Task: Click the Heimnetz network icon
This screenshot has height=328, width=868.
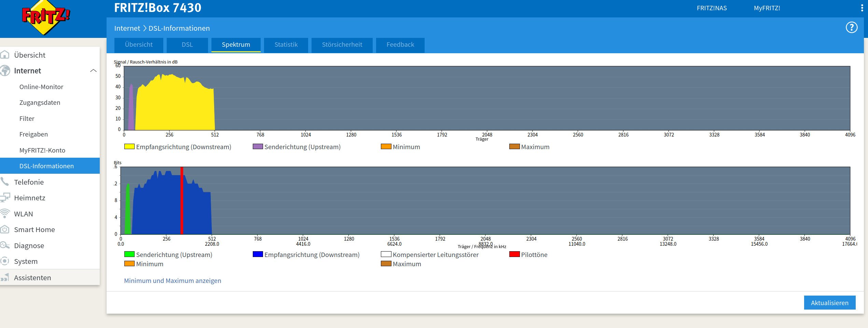Action: click(5, 198)
